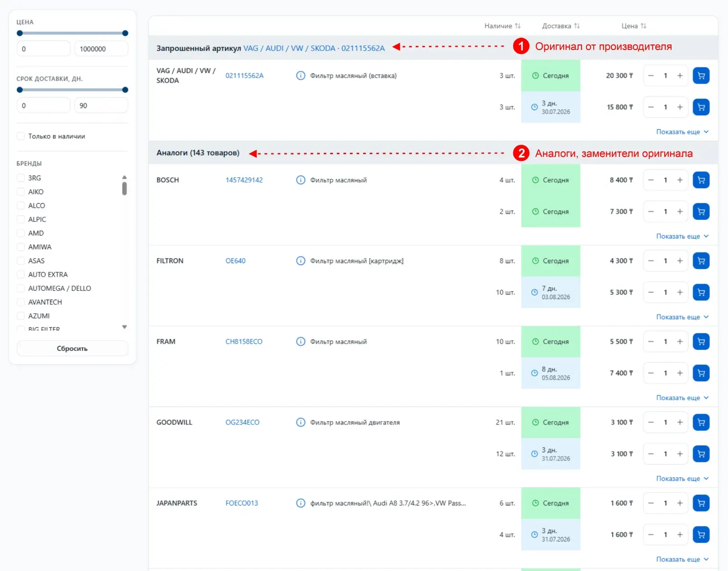728x571 pixels.
Task: Expand 'Показать еще' under GOODWILL offers
Action: (x=682, y=479)
